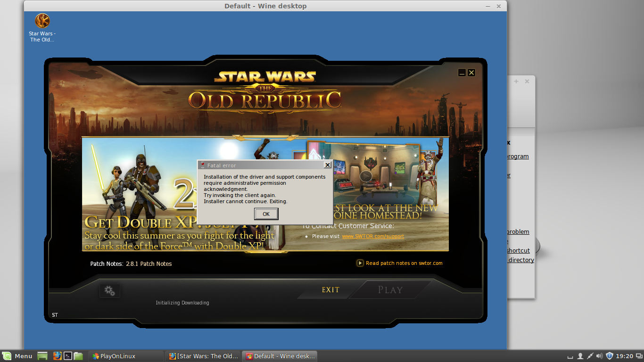Minimize the SWTOR launcher window
Screen dimensions: 644x362
(x=462, y=73)
